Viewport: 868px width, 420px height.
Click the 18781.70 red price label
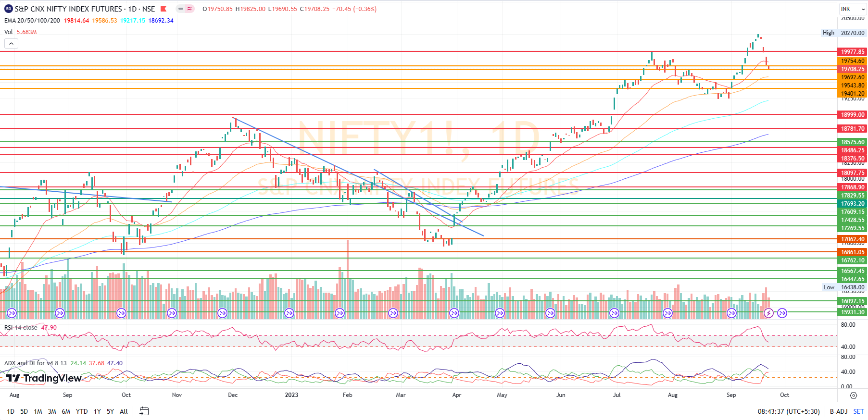(x=853, y=129)
